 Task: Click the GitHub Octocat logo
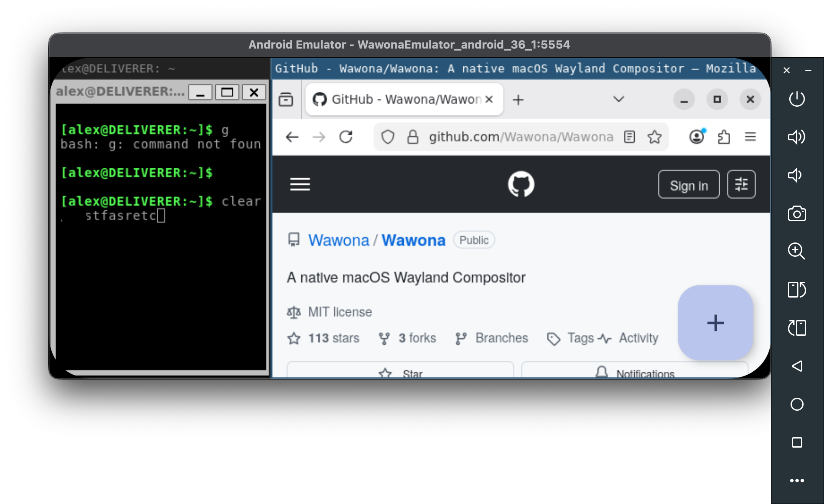tap(521, 184)
